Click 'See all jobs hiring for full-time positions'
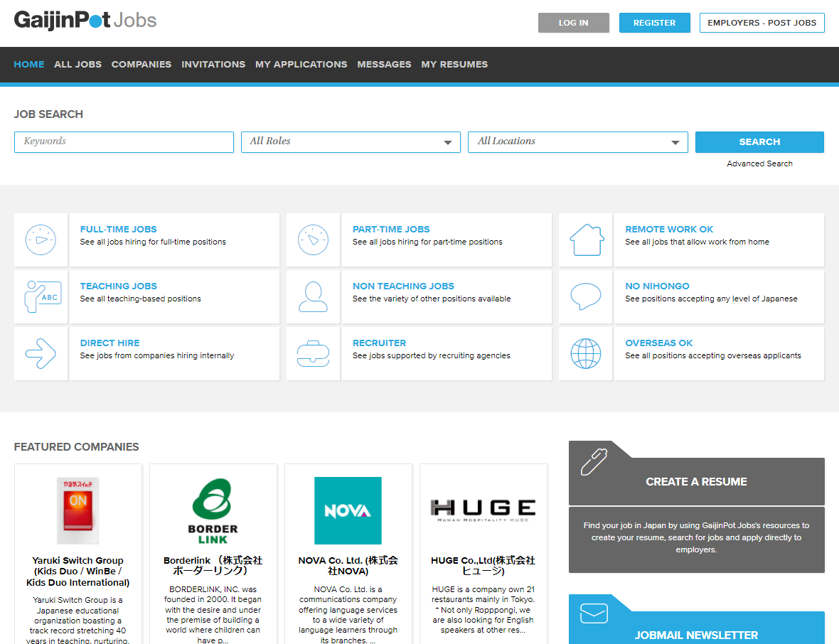839x644 pixels. [x=153, y=242]
